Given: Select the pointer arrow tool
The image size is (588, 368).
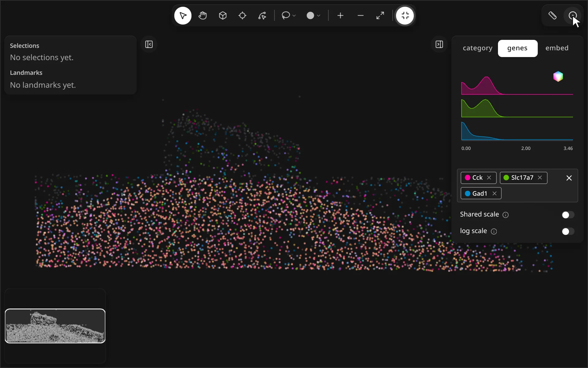Looking at the screenshot, I should tap(183, 16).
